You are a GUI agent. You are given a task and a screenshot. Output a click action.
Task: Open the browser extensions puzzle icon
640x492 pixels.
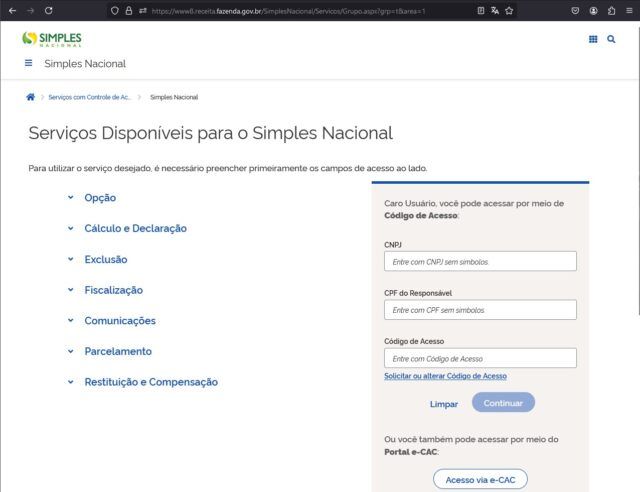pyautogui.click(x=611, y=10)
